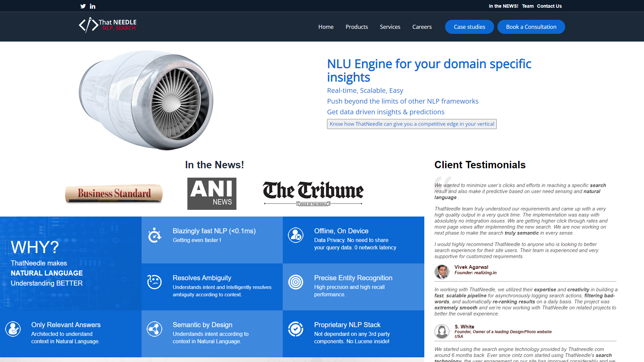The image size is (644, 362).
Task: Click the confused face icon for Resolves Ambiguity
Action: [x=154, y=282]
